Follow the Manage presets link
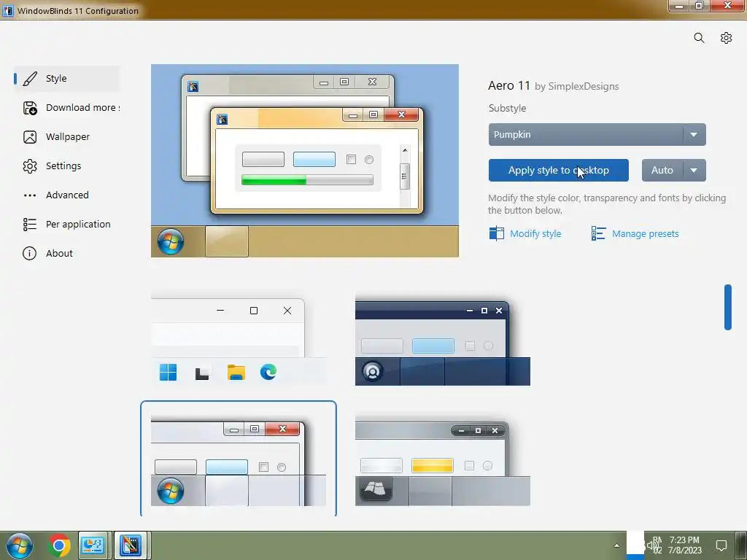This screenshot has height=560, width=747. pyautogui.click(x=646, y=234)
